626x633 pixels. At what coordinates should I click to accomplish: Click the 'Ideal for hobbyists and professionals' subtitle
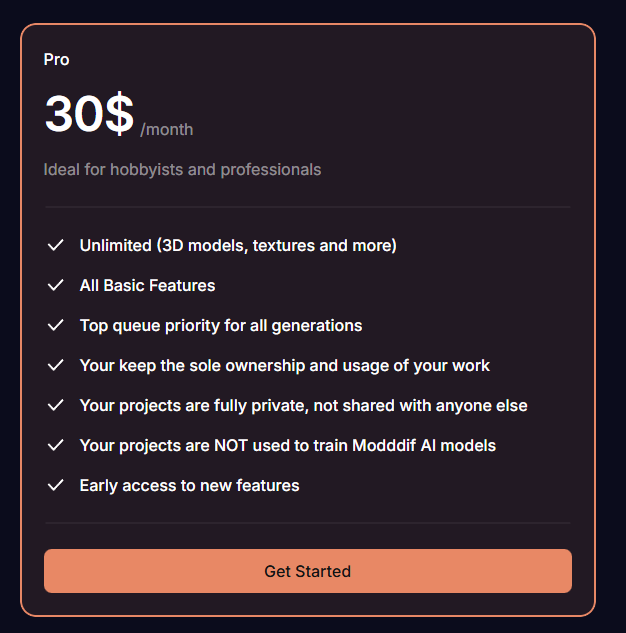pyautogui.click(x=182, y=170)
